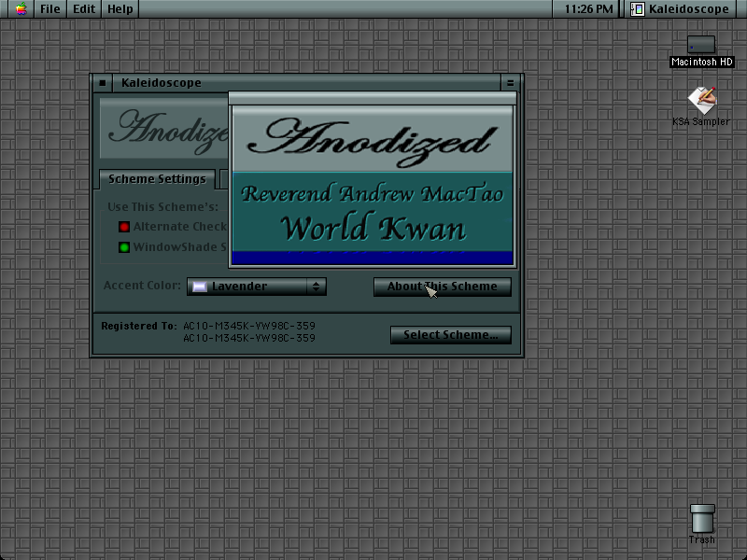Collapse Kaleidoscope window with windowshade box
Screen dimensions: 747x560
point(510,83)
